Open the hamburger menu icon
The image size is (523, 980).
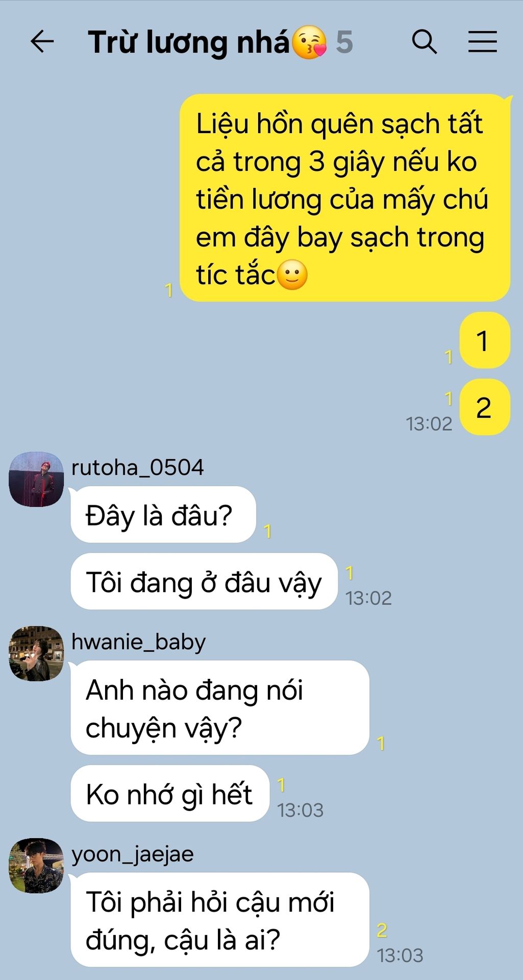click(482, 41)
